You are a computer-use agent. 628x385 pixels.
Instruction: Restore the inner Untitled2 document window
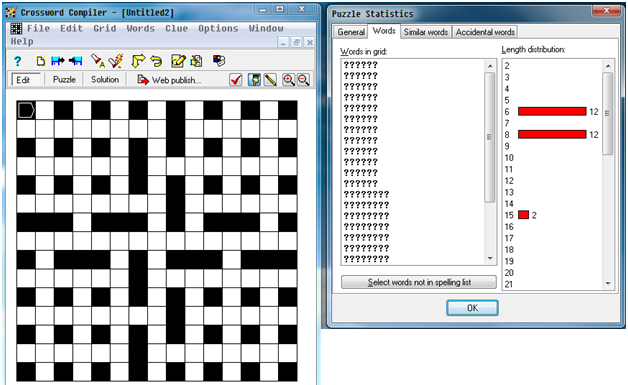(x=296, y=42)
